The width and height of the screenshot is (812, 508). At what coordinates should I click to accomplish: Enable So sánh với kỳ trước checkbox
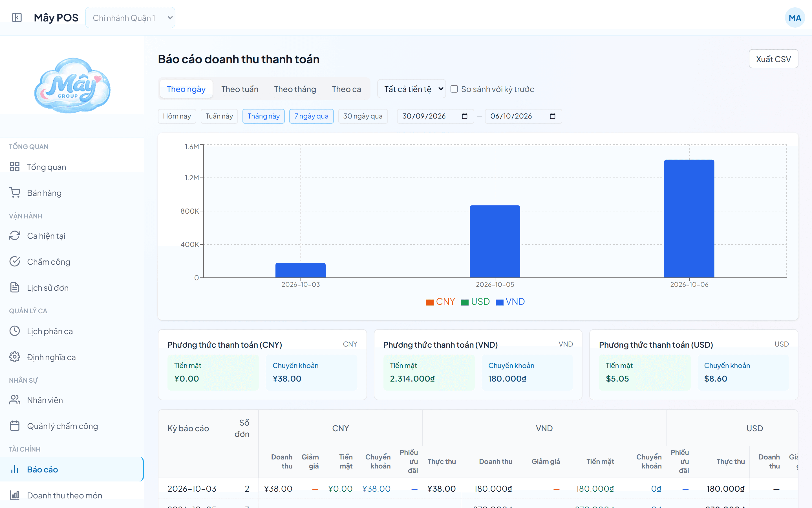click(x=454, y=89)
